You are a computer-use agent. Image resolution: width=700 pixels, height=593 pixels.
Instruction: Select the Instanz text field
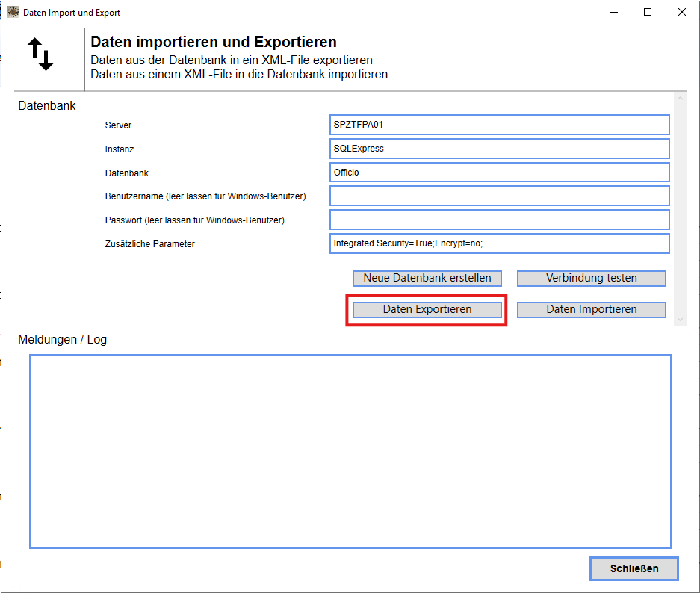(498, 149)
